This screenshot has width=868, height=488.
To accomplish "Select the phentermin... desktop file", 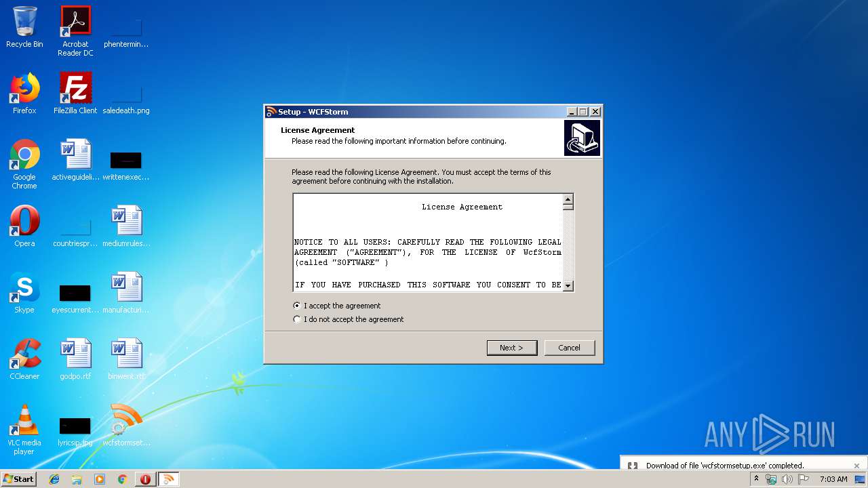I will pos(126,32).
